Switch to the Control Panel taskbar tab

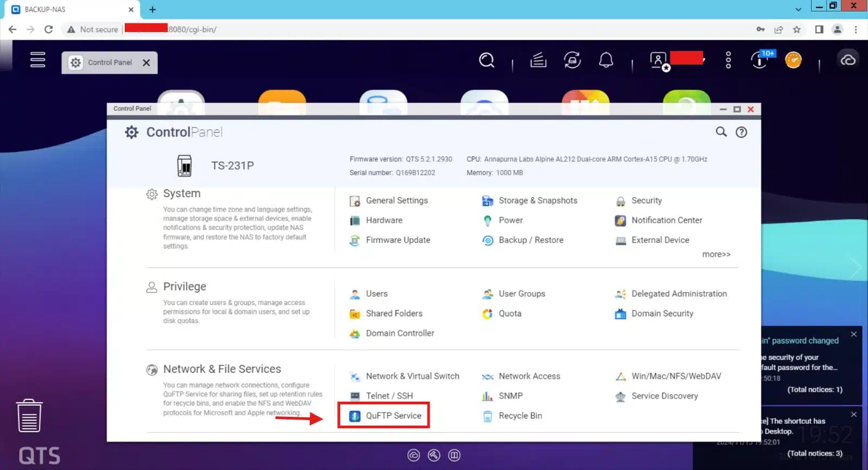click(x=109, y=63)
